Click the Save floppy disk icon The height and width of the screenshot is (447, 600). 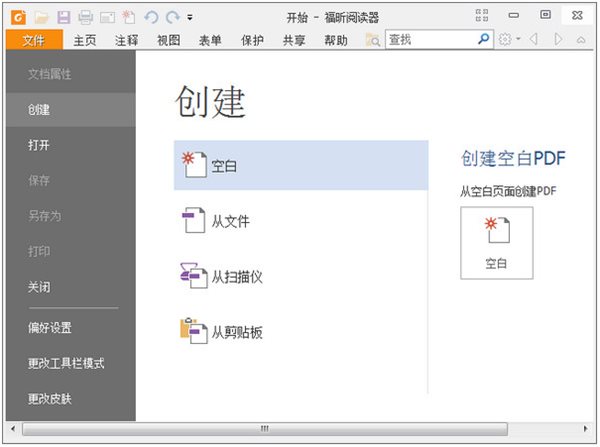[64, 17]
